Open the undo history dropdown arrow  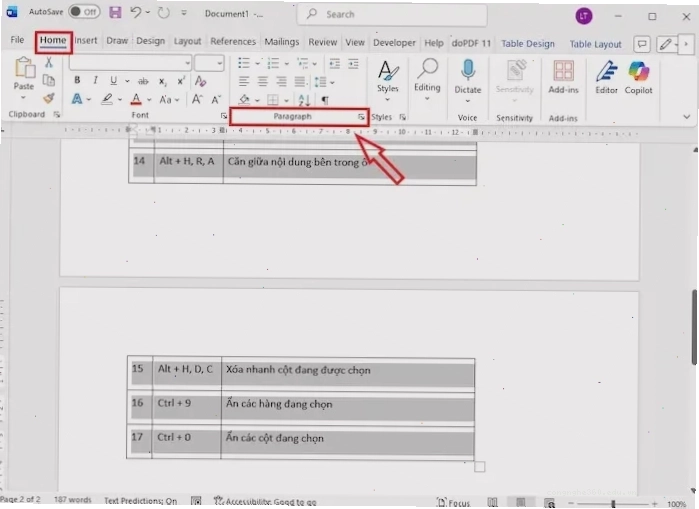point(148,12)
